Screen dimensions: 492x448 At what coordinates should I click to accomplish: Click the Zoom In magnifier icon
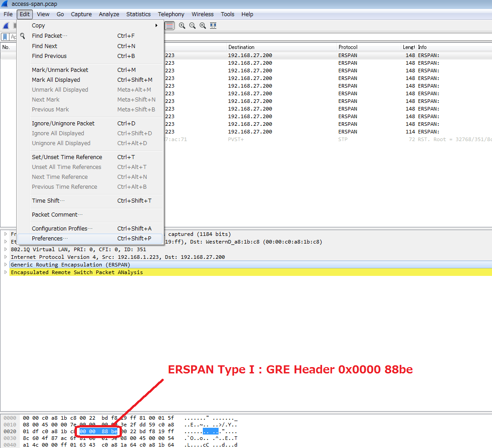182,26
